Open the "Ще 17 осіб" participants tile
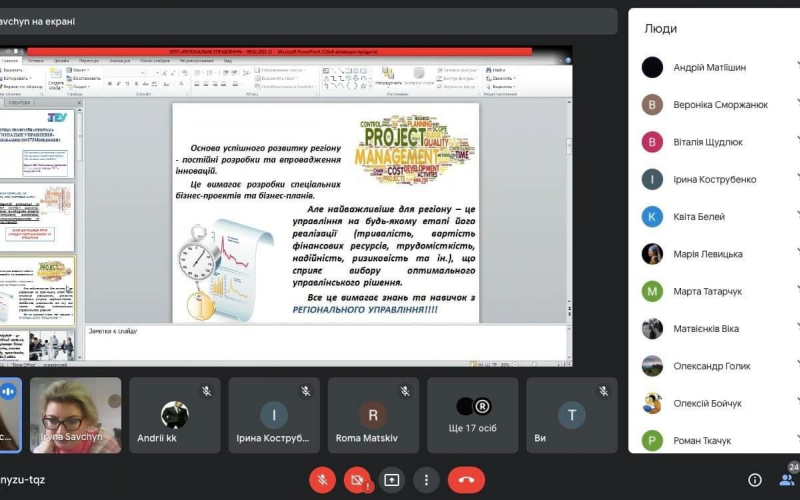800x500 pixels. tap(472, 415)
